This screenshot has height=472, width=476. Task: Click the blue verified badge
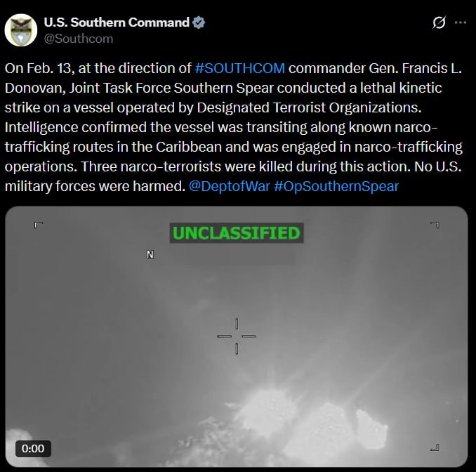pyautogui.click(x=199, y=22)
